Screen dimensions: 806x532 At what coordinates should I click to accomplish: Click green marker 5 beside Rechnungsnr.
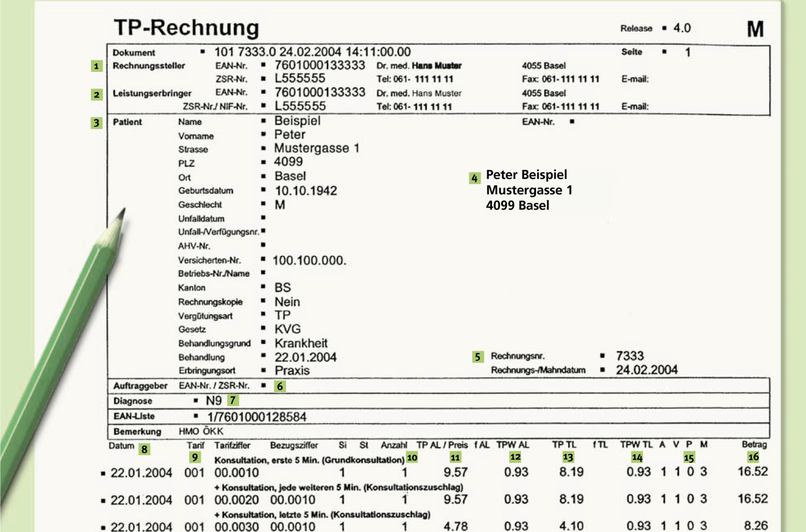click(477, 357)
